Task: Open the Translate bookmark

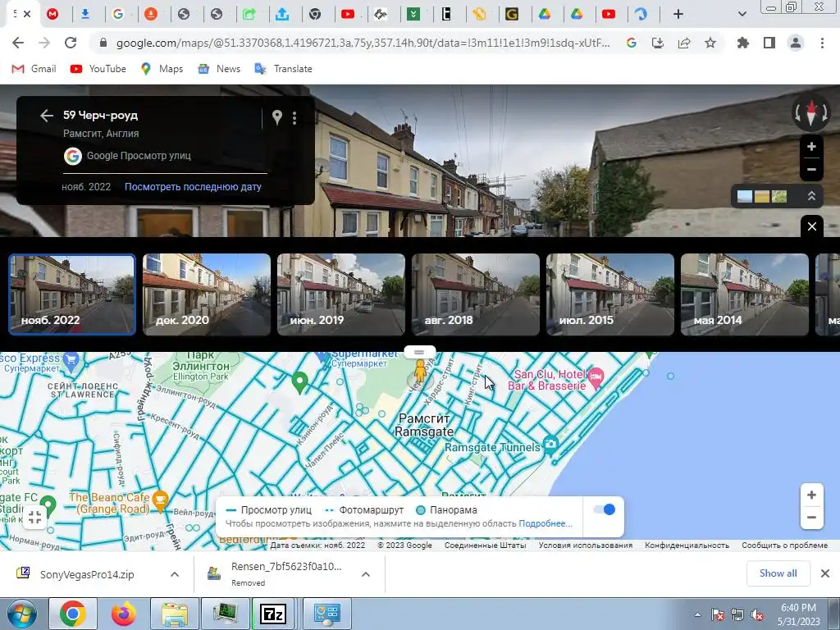Action: click(x=283, y=69)
